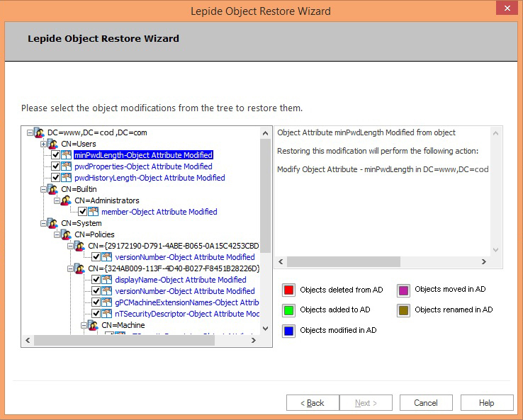Click the attribute icon beside pwdHistoryLength entry
The height and width of the screenshot is (420, 523).
(66, 178)
